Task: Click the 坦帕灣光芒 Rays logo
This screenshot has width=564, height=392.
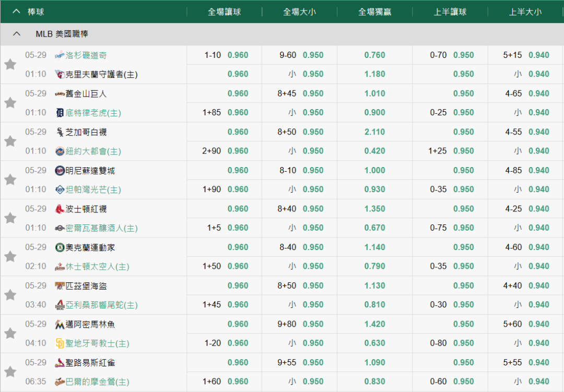Action: 60,189
